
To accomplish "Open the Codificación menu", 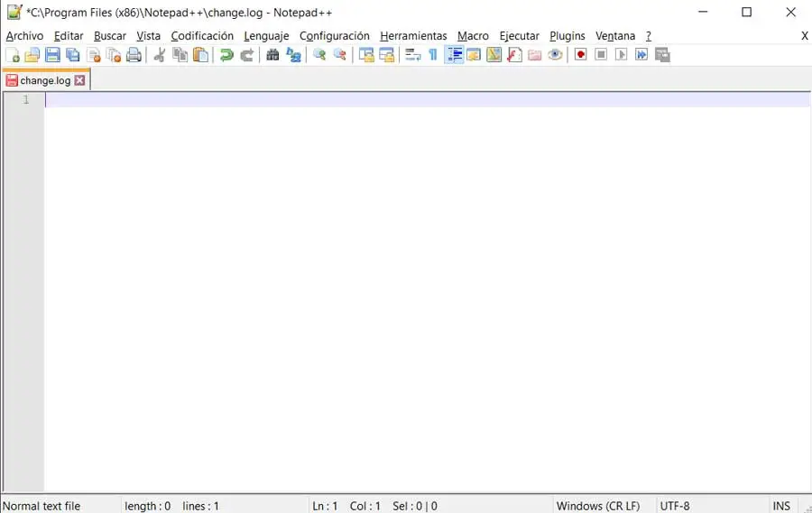I will click(x=202, y=36).
